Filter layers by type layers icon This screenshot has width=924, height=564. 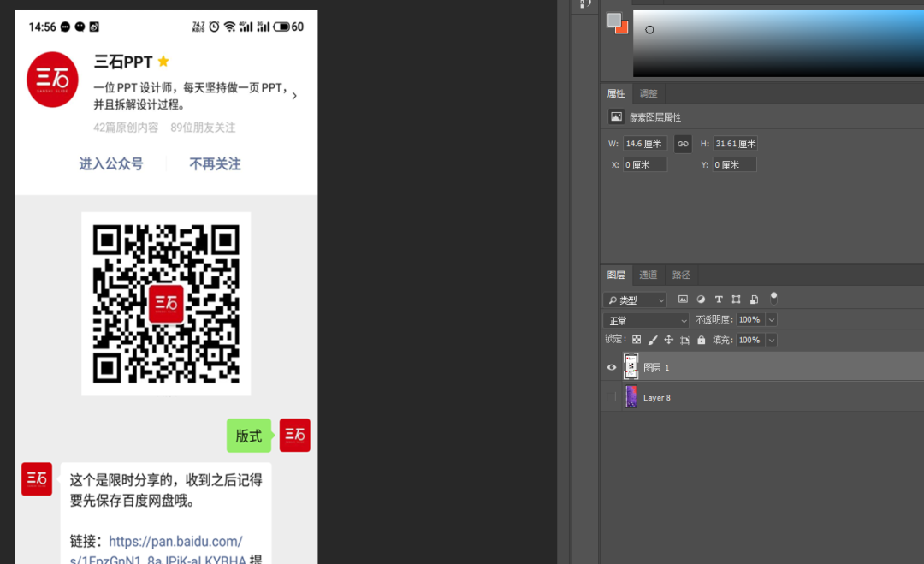[719, 300]
